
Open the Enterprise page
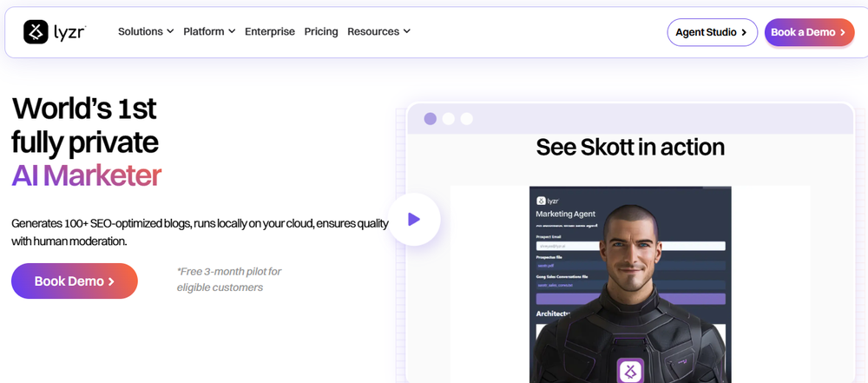(270, 31)
